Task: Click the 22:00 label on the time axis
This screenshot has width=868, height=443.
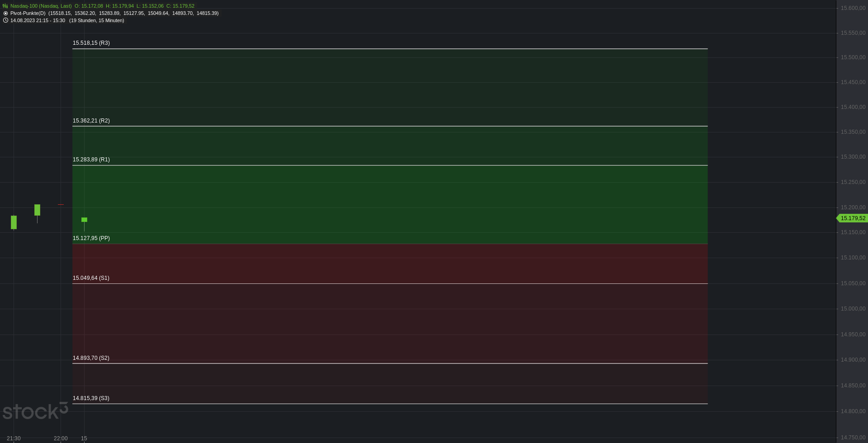Action: click(61, 438)
